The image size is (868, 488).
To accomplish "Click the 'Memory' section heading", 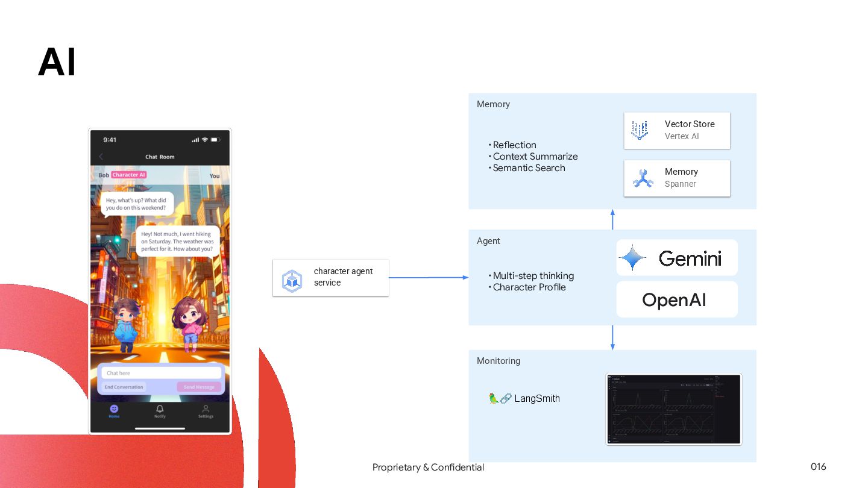I will coord(493,104).
